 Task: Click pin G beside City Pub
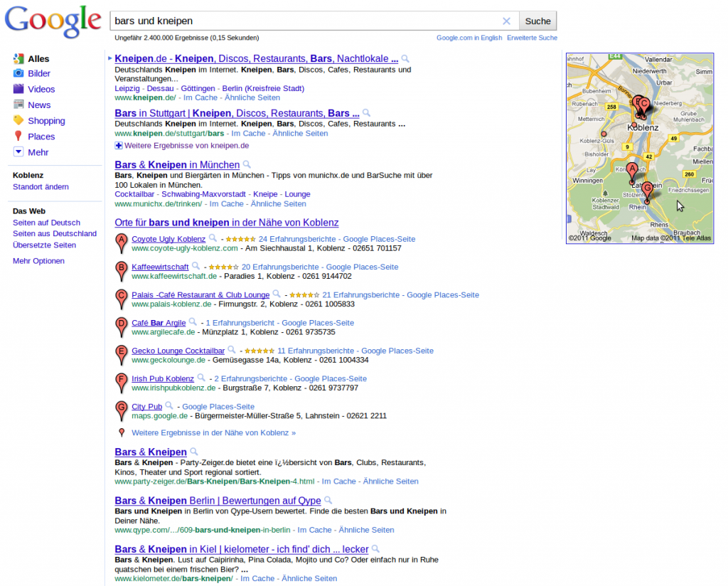click(x=121, y=411)
